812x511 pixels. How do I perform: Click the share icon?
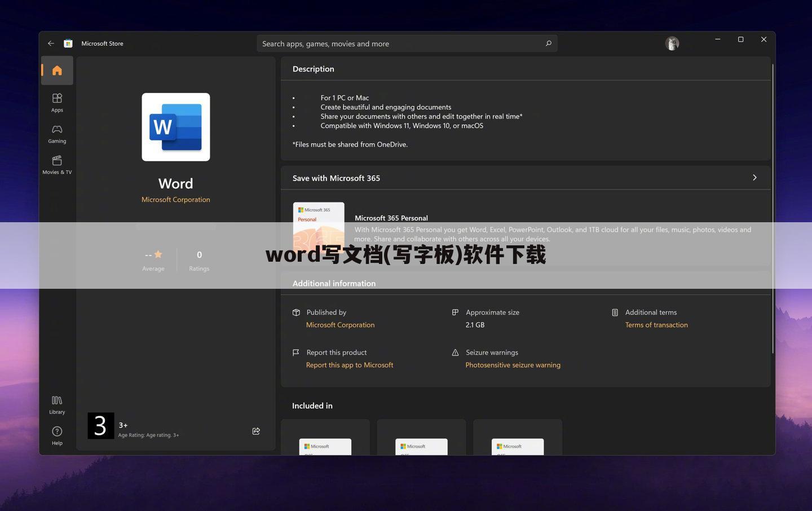256,431
